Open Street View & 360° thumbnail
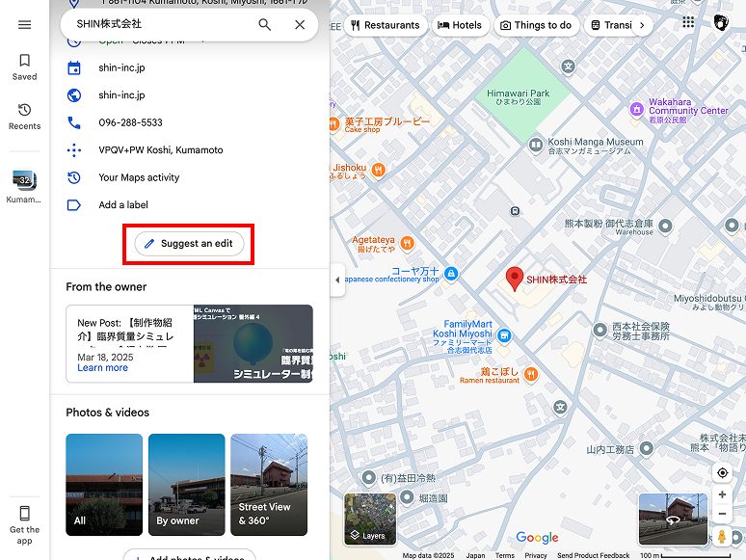Screen dimensions: 746x560 click(x=269, y=485)
